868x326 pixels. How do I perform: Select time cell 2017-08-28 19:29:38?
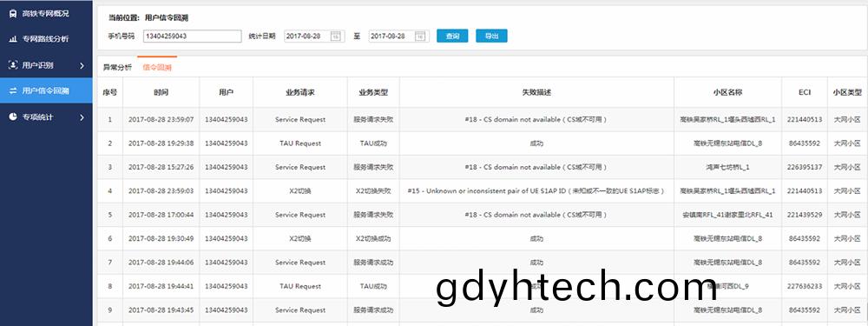pyautogui.click(x=161, y=143)
